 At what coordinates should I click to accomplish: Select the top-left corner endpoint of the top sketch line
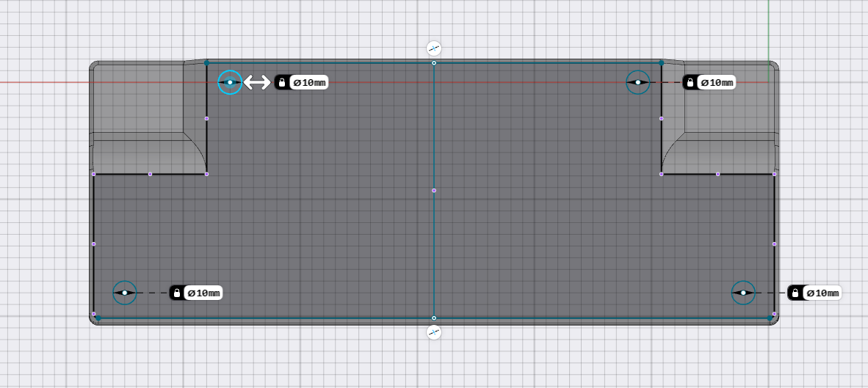[206, 63]
